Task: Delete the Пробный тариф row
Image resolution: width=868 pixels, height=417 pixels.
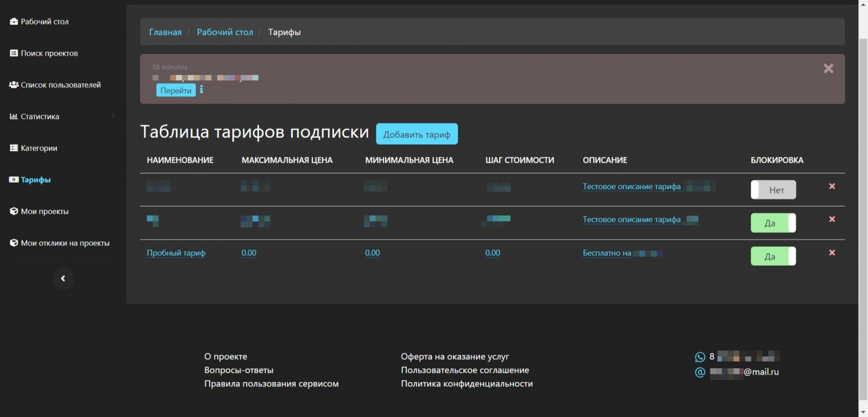Action: (x=832, y=253)
